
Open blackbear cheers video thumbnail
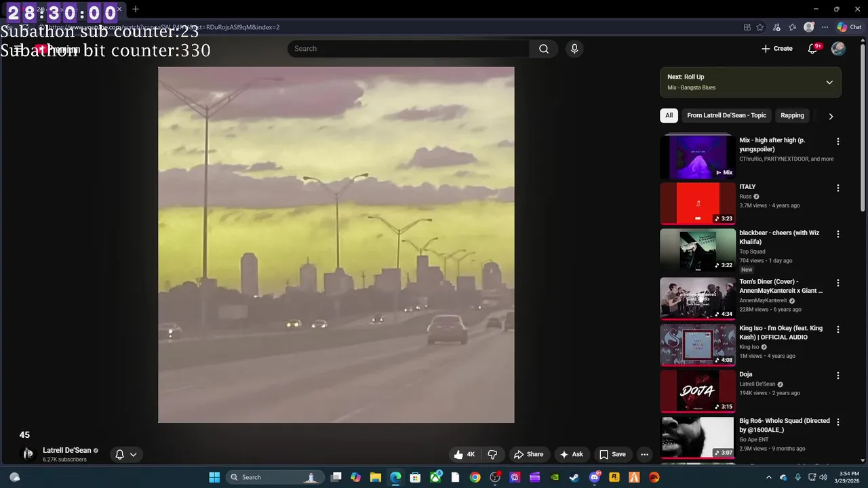click(698, 249)
